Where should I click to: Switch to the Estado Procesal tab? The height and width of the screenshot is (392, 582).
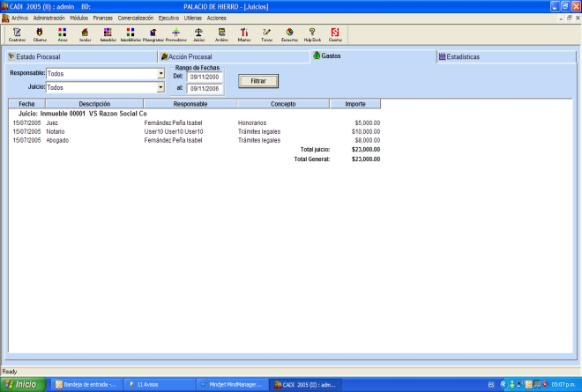[x=79, y=56]
